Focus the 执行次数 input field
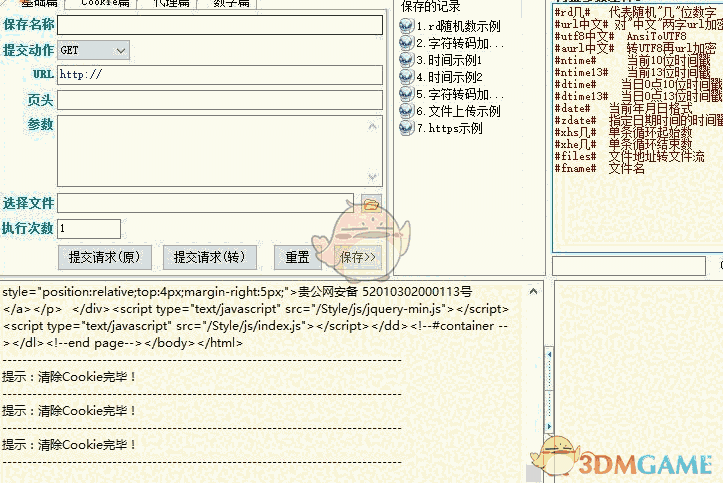This screenshot has width=723, height=483. (89, 229)
